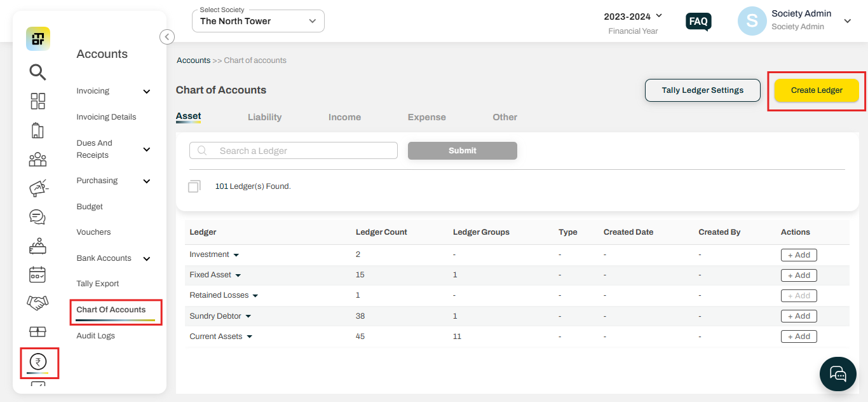
Task: Open the rupee accounts icon in sidebar
Action: tap(38, 362)
